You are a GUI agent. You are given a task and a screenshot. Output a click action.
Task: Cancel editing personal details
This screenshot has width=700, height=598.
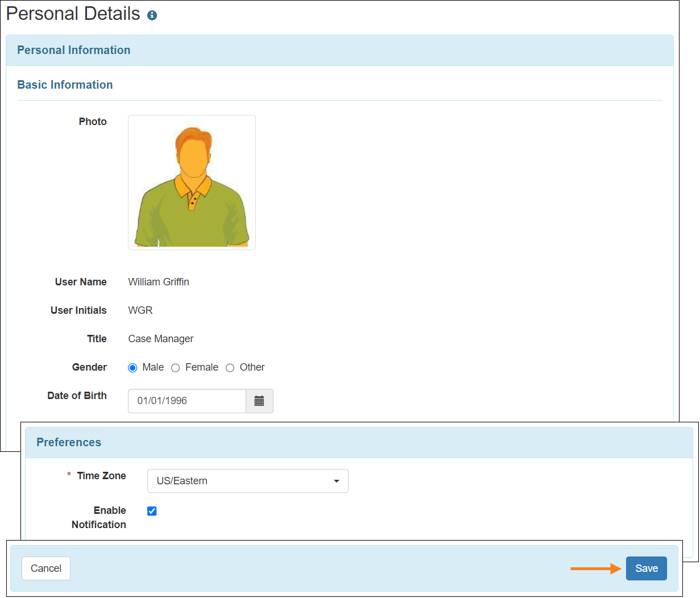click(45, 568)
